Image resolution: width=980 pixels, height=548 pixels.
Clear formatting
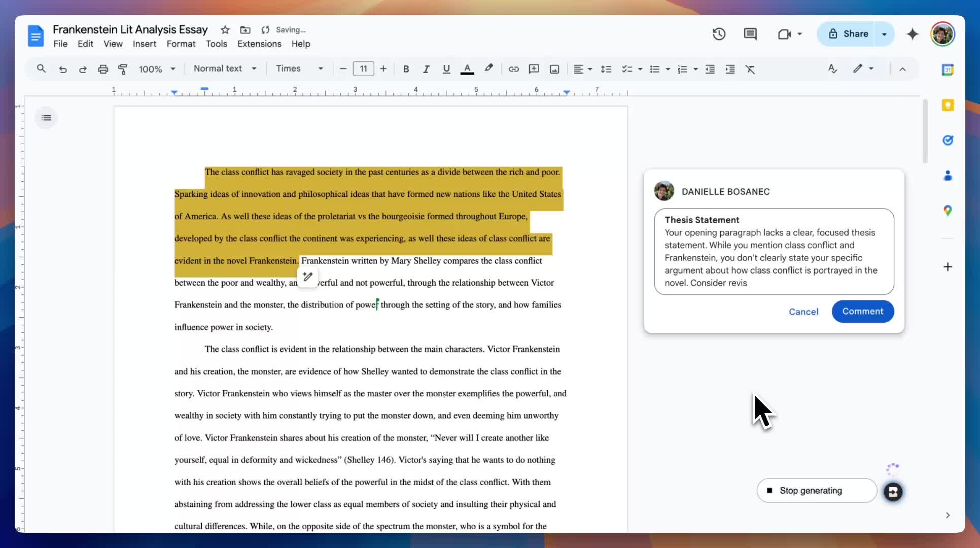click(750, 69)
